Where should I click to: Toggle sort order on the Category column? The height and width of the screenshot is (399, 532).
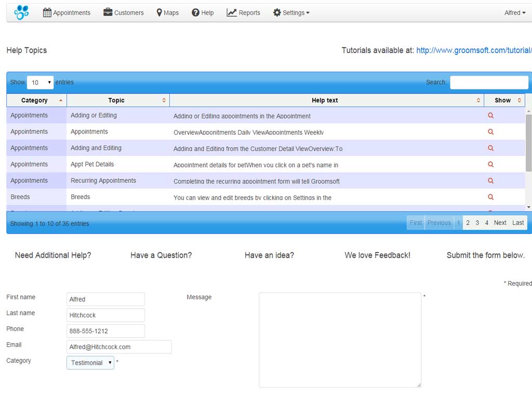point(34,100)
